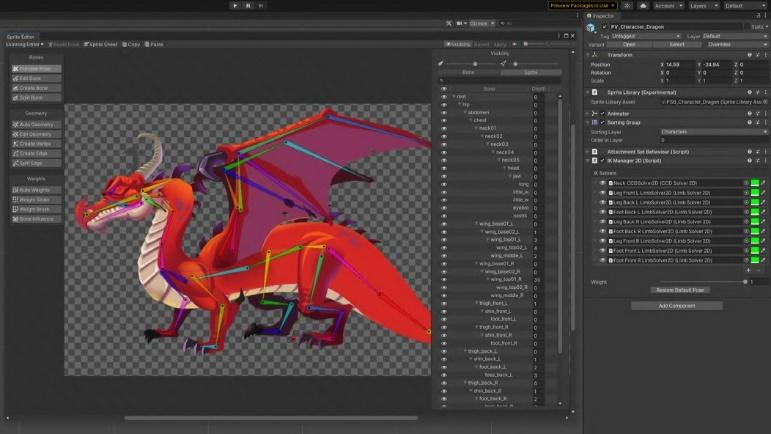This screenshot has height=434, width=771.
Task: Open the Layer dropdown showing Default
Action: (735, 36)
